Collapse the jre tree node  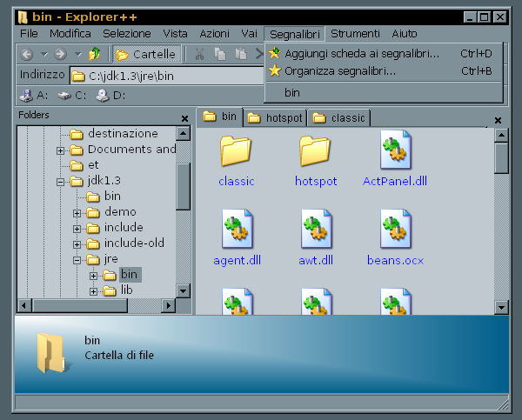point(77,260)
